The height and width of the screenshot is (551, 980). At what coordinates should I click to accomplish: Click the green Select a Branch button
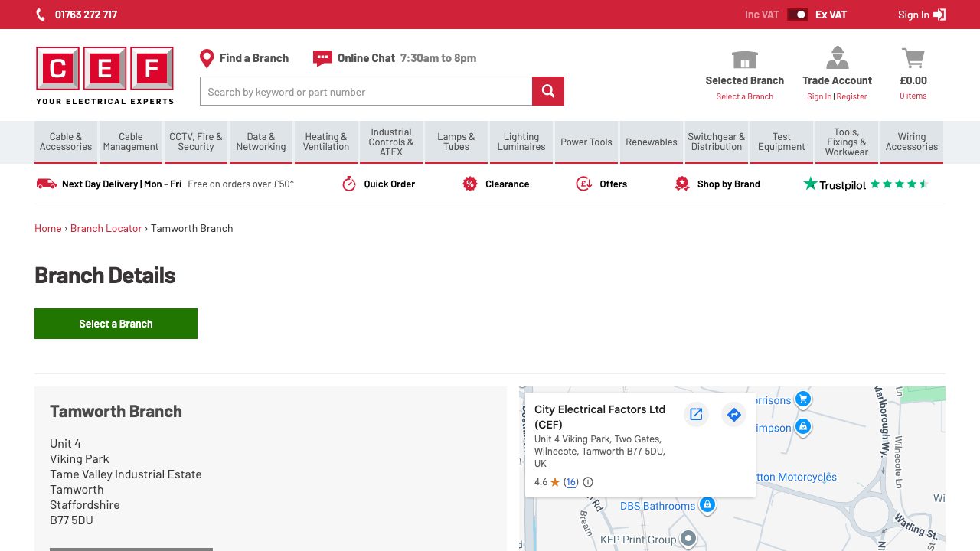[x=116, y=324]
